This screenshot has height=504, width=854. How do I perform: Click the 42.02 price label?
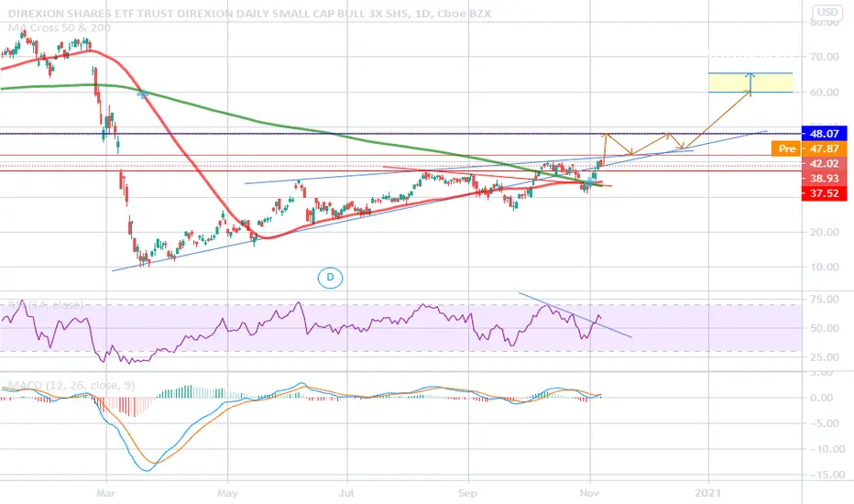824,163
